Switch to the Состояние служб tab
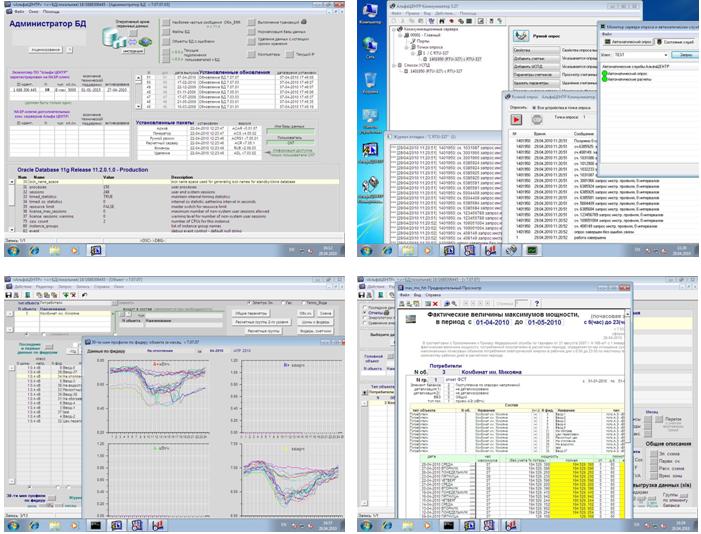The width and height of the screenshot is (701, 534). click(x=678, y=42)
